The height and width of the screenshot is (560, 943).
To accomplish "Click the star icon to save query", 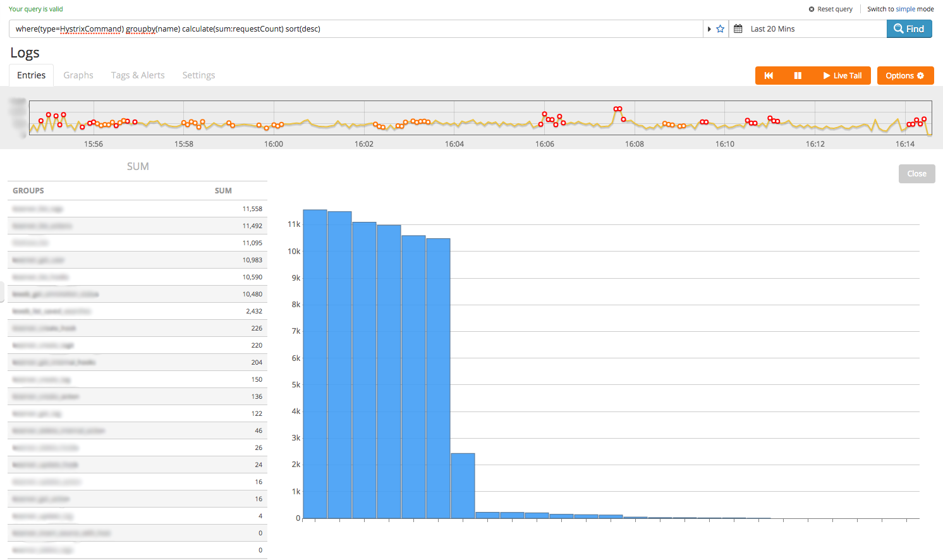I will click(720, 29).
